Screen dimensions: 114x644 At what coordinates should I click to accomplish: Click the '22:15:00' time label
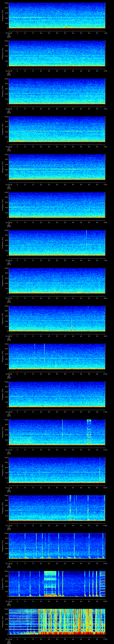click(x=9, y=601)
